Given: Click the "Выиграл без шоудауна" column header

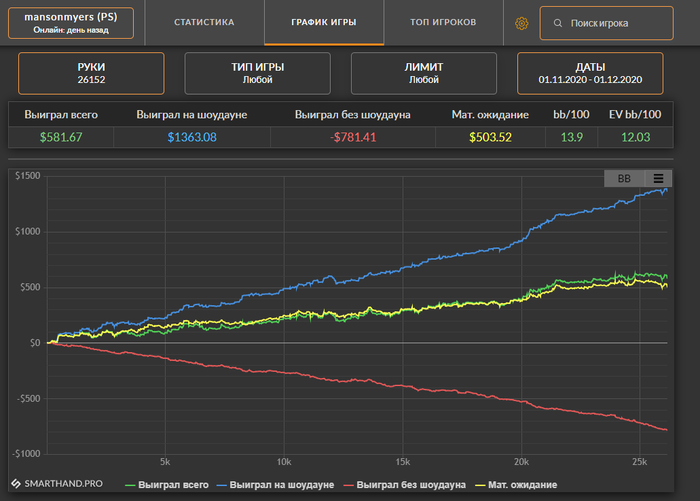Looking at the screenshot, I should (353, 115).
